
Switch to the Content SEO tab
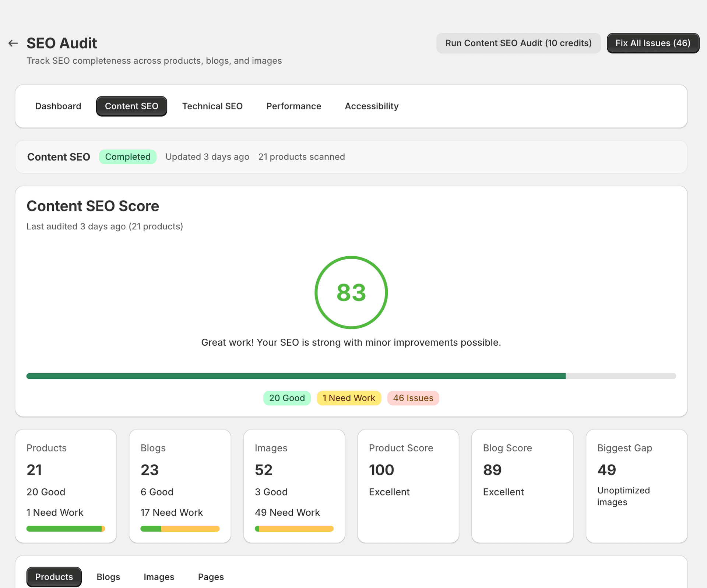click(x=131, y=106)
